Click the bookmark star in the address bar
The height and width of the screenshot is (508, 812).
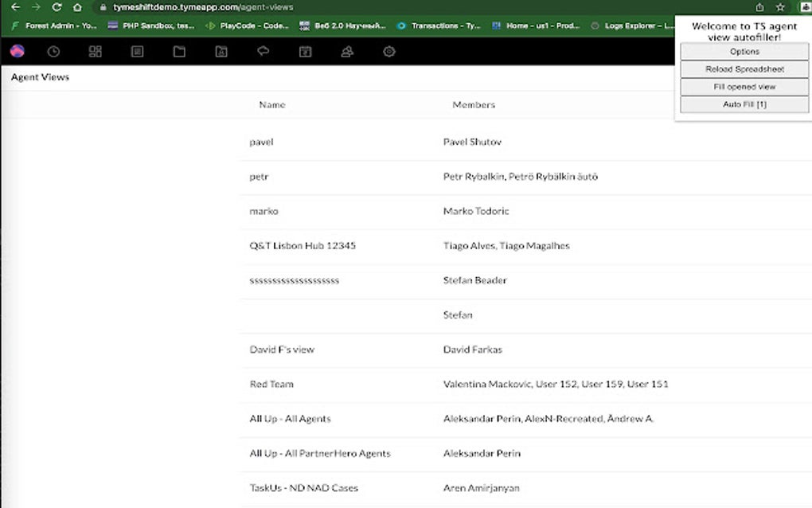pos(780,6)
